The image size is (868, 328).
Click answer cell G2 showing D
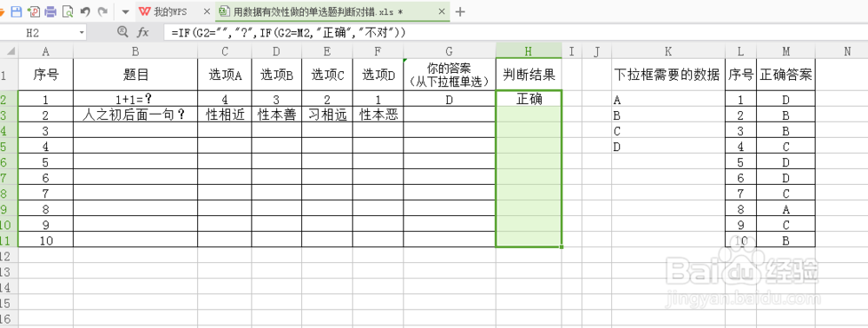point(450,99)
